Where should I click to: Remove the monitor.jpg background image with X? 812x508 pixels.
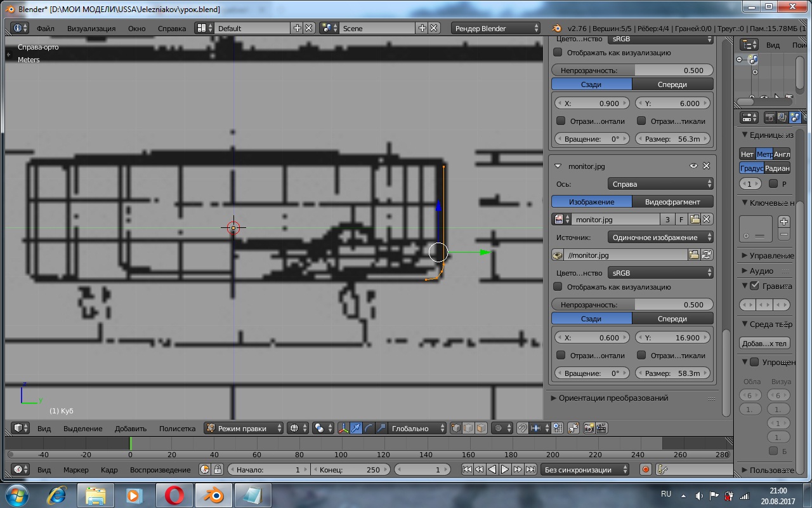pos(706,166)
